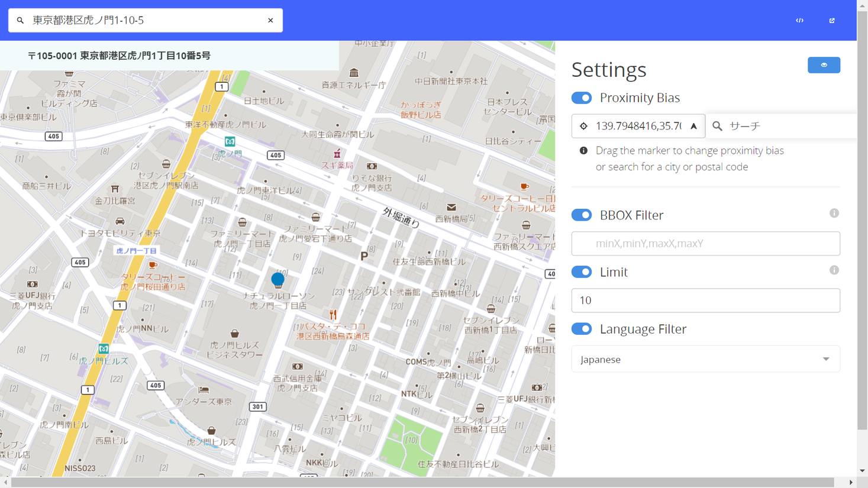
Task: Disable the Proximity Bias toggle
Action: (x=582, y=98)
